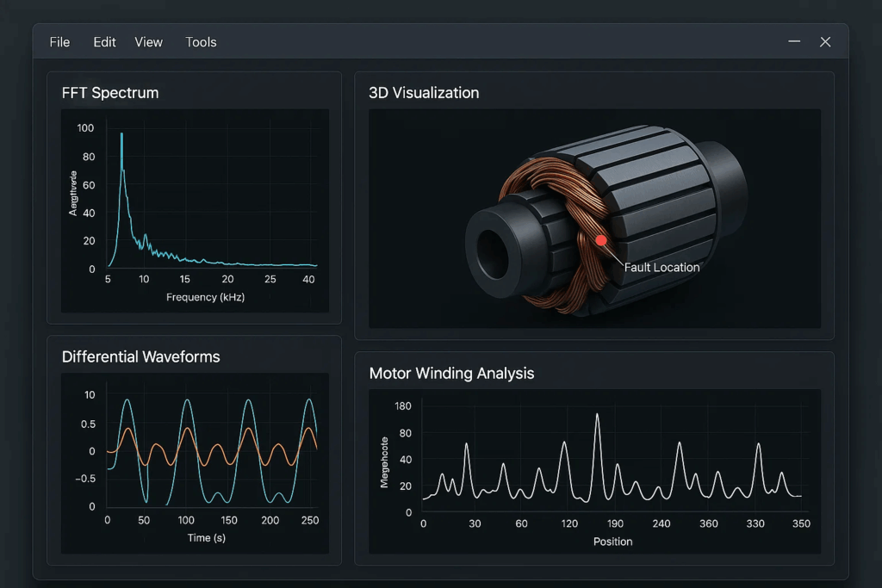Screen dimensions: 882x588
Task: Open the Edit menu
Action: coord(104,42)
